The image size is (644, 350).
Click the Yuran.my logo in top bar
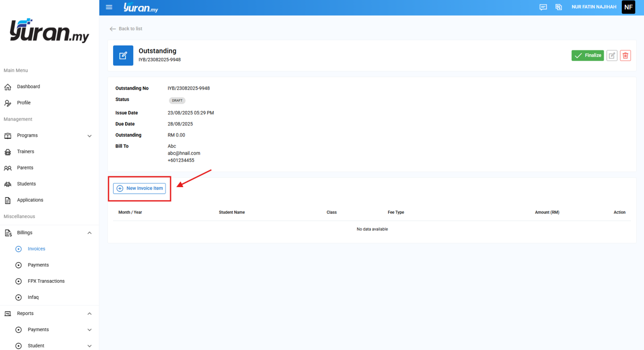tap(141, 7)
